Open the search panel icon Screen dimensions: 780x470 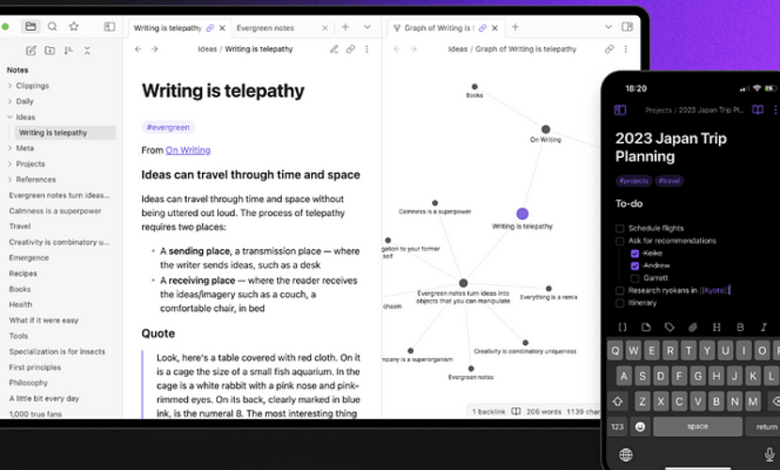coord(52,27)
